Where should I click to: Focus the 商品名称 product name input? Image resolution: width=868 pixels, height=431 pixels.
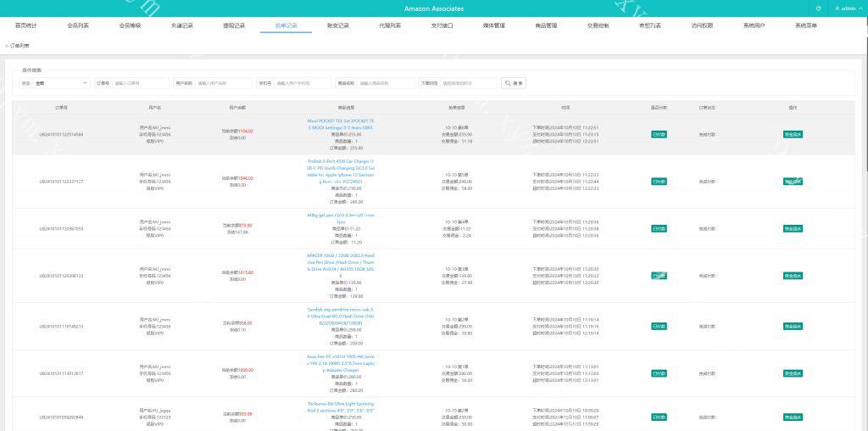[386, 83]
